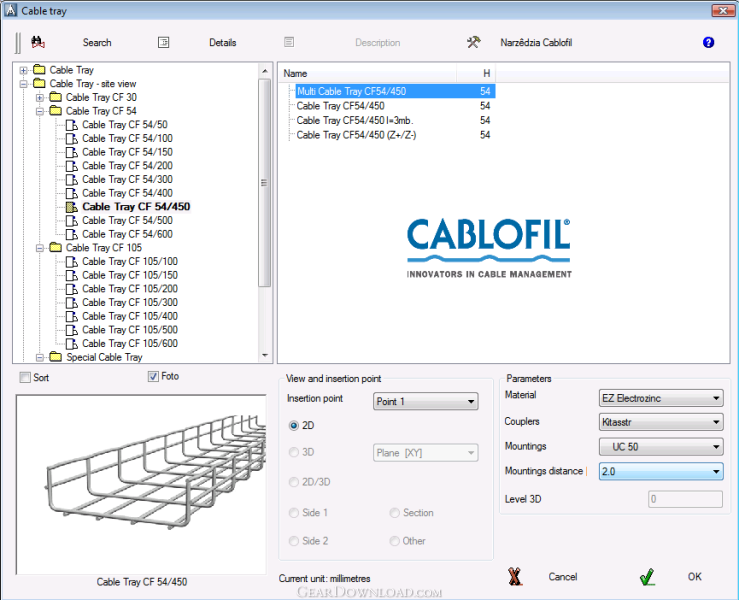Image resolution: width=739 pixels, height=600 pixels.
Task: Click the Narzêdzia Cablofil toolbar label
Action: tap(536, 42)
